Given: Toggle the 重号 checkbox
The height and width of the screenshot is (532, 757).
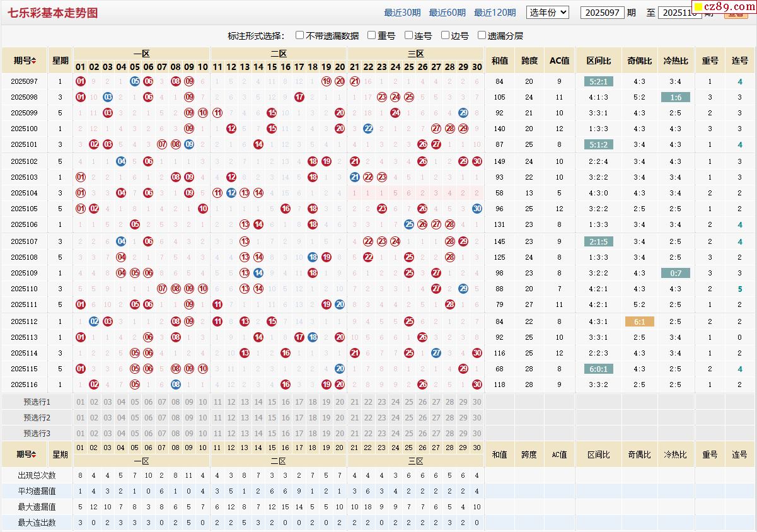Looking at the screenshot, I should tap(372, 36).
